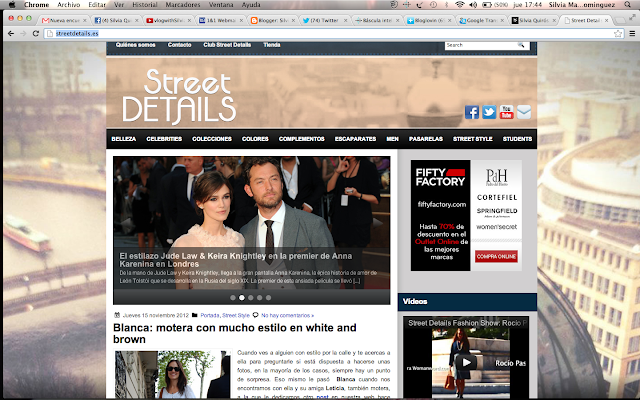Click the 'No hay comentarios' link
This screenshot has width=640, height=400.
tap(287, 315)
